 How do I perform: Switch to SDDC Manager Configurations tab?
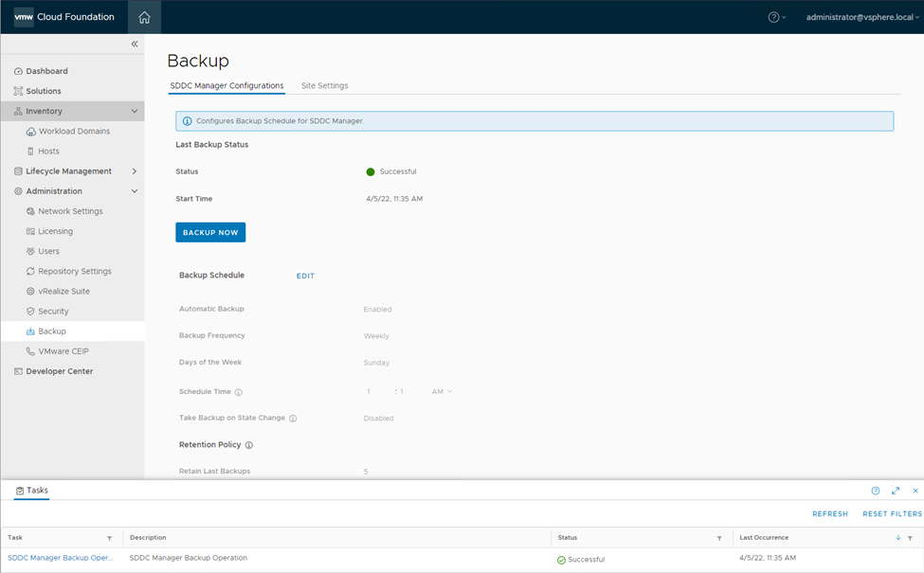pyautogui.click(x=226, y=86)
